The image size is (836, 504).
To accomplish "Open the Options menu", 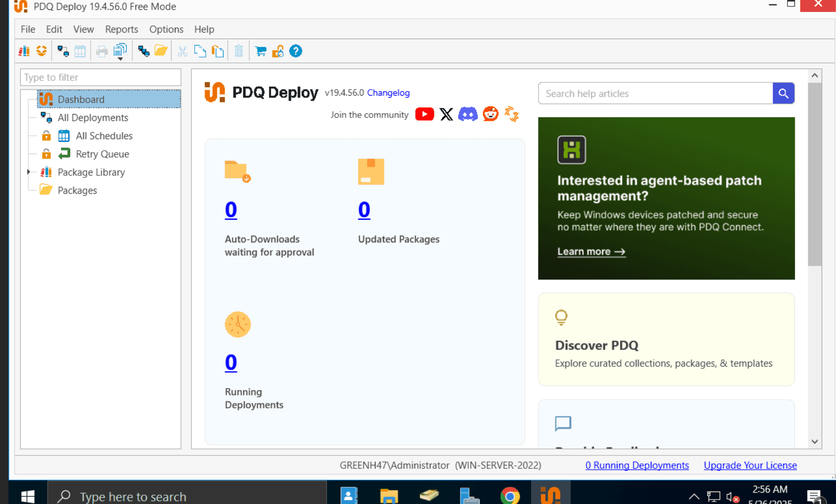I will (166, 29).
